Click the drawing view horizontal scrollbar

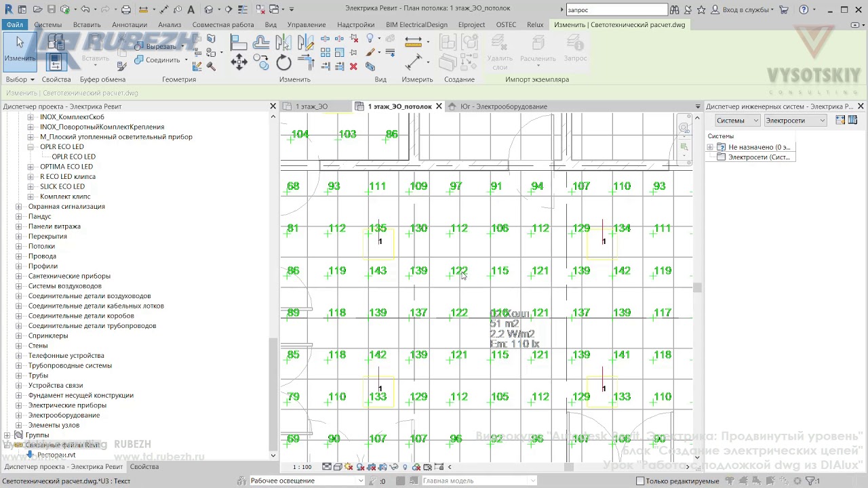tap(570, 467)
